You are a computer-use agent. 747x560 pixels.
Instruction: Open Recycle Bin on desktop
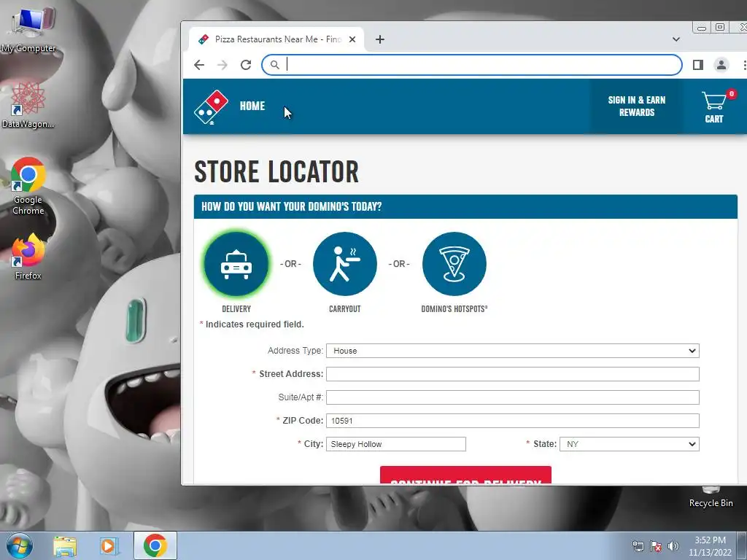pos(711,497)
